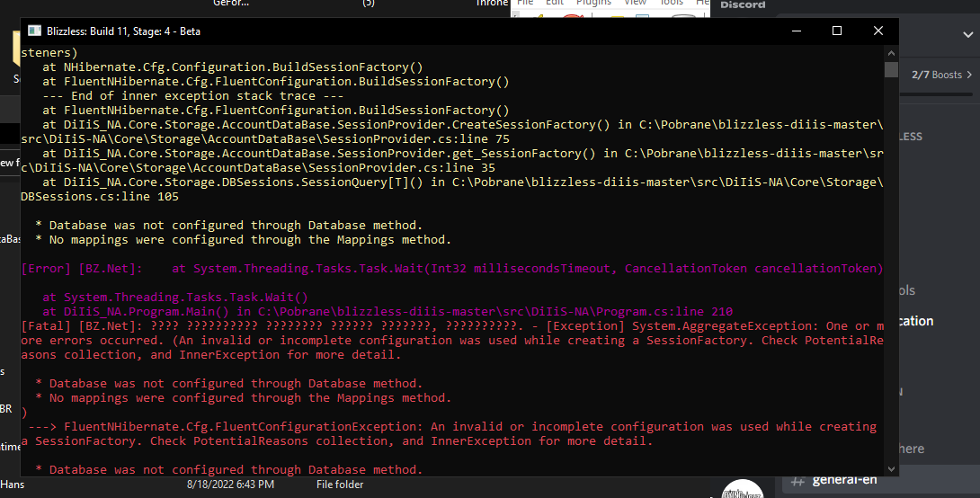
Task: Click the [Error] [BZ.Net] log tag
Action: 82,269
